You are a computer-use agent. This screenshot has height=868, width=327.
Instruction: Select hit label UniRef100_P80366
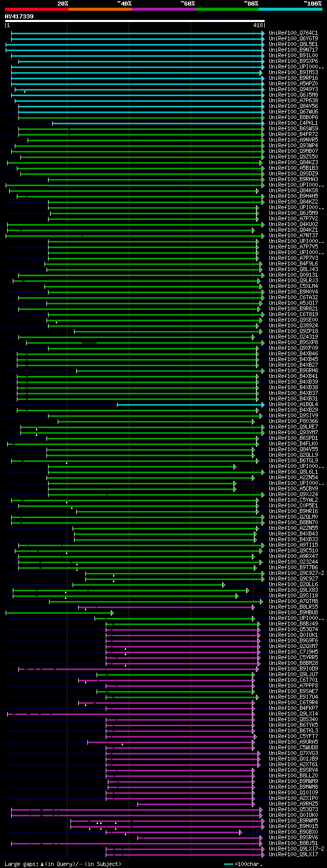[x=293, y=421]
